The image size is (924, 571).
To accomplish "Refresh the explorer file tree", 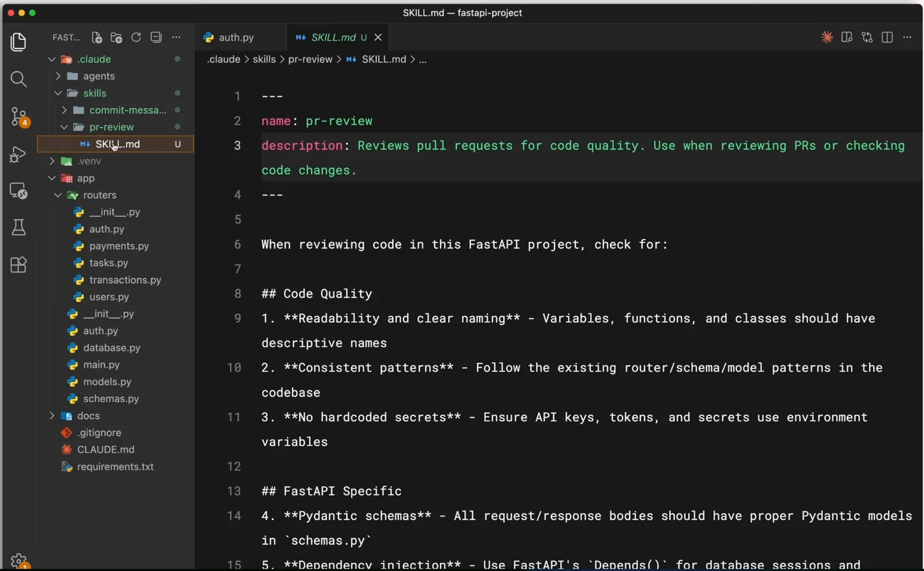I will tap(136, 37).
